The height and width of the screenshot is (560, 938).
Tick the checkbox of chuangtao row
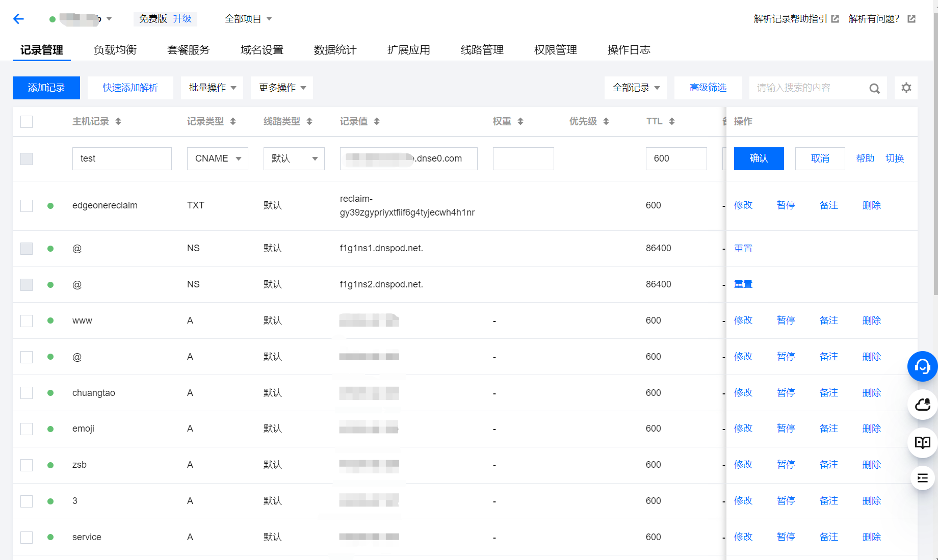27,393
